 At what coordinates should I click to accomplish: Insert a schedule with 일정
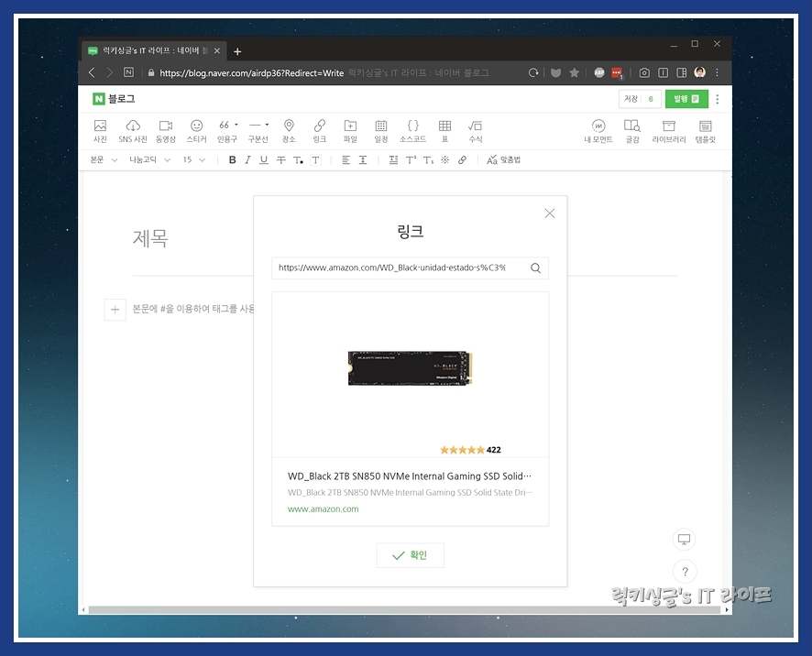click(381, 131)
